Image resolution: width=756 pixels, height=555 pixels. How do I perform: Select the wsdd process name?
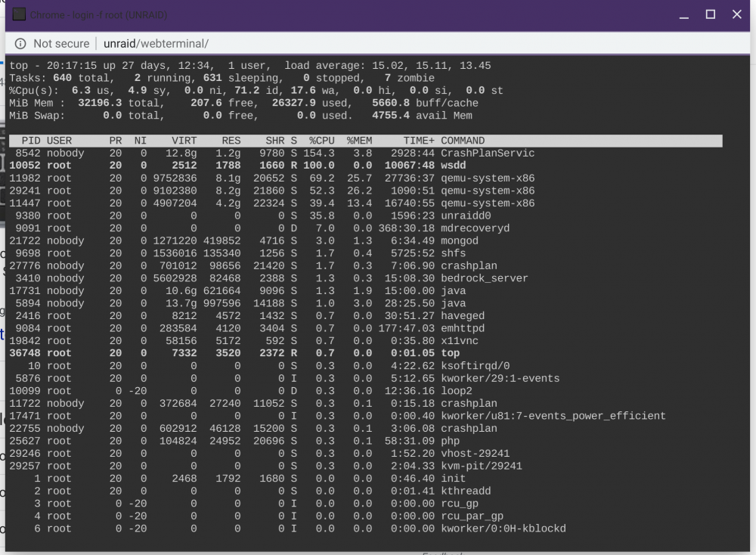[453, 166]
